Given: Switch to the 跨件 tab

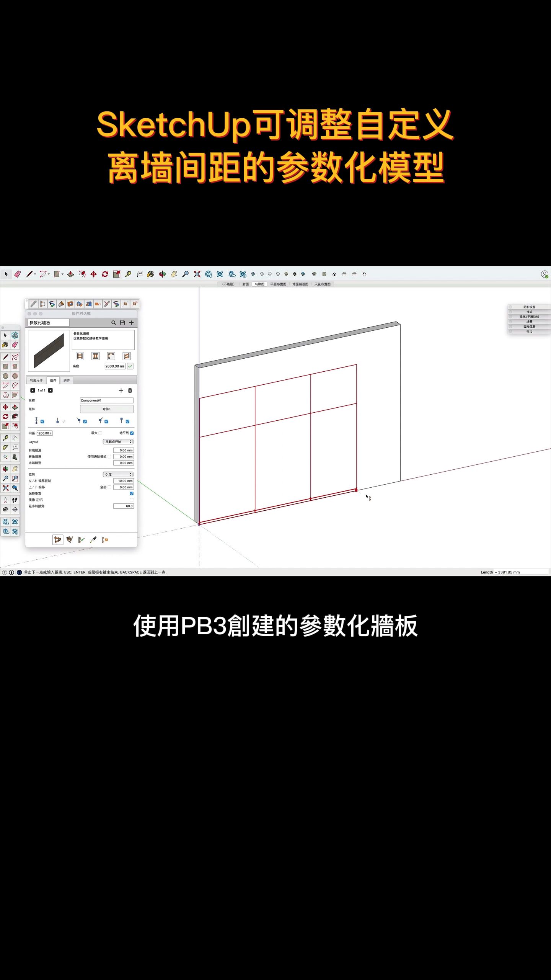Looking at the screenshot, I should (x=67, y=380).
